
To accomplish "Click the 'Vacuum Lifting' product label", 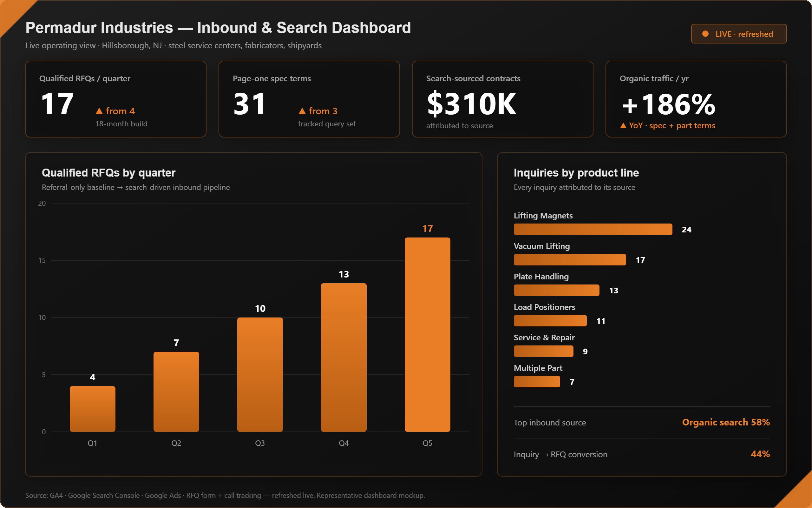I will (x=541, y=246).
